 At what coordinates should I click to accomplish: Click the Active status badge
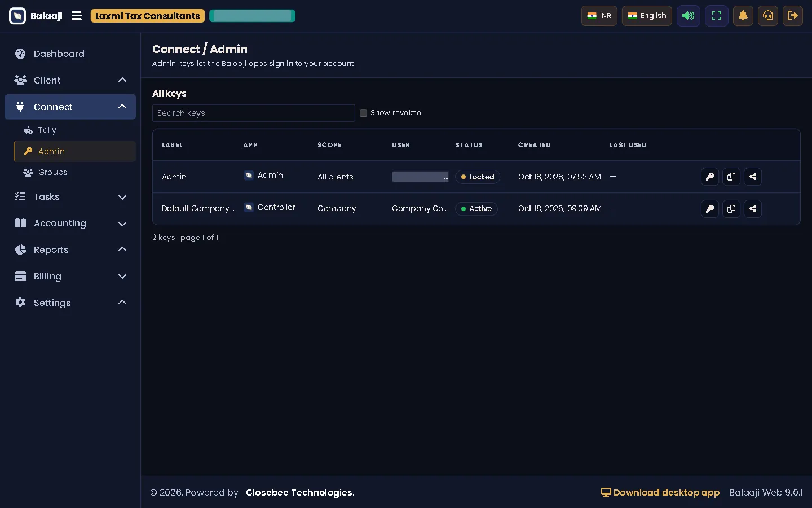pyautogui.click(x=476, y=209)
